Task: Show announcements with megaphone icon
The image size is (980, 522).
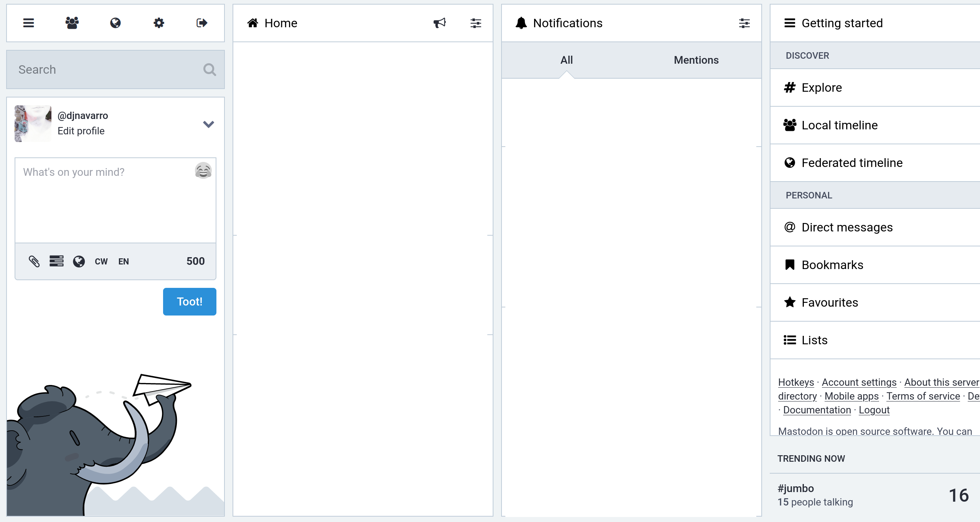Action: (440, 23)
